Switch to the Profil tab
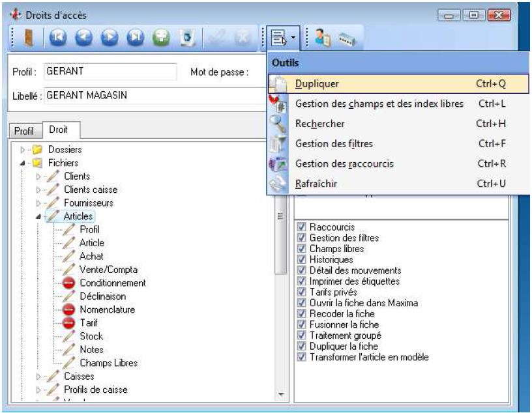Image resolution: width=532 pixels, height=413 pixels. point(24,131)
